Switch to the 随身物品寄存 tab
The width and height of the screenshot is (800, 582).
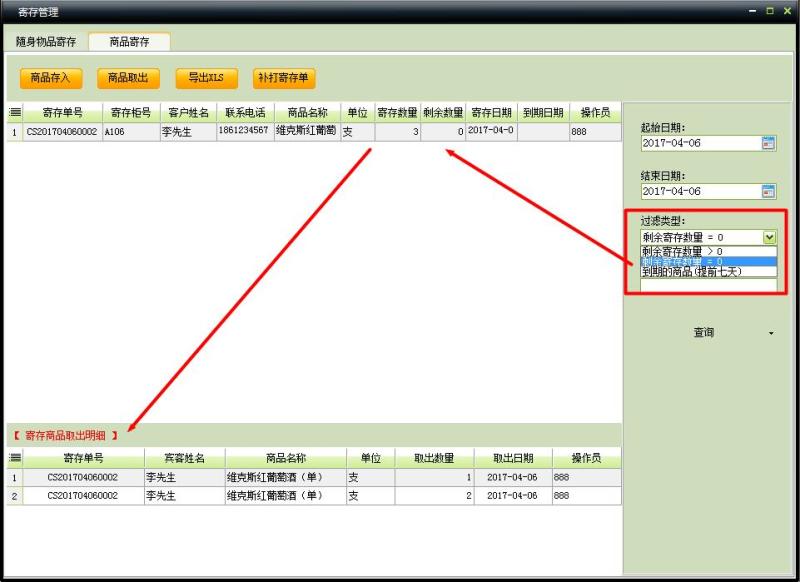pyautogui.click(x=46, y=42)
